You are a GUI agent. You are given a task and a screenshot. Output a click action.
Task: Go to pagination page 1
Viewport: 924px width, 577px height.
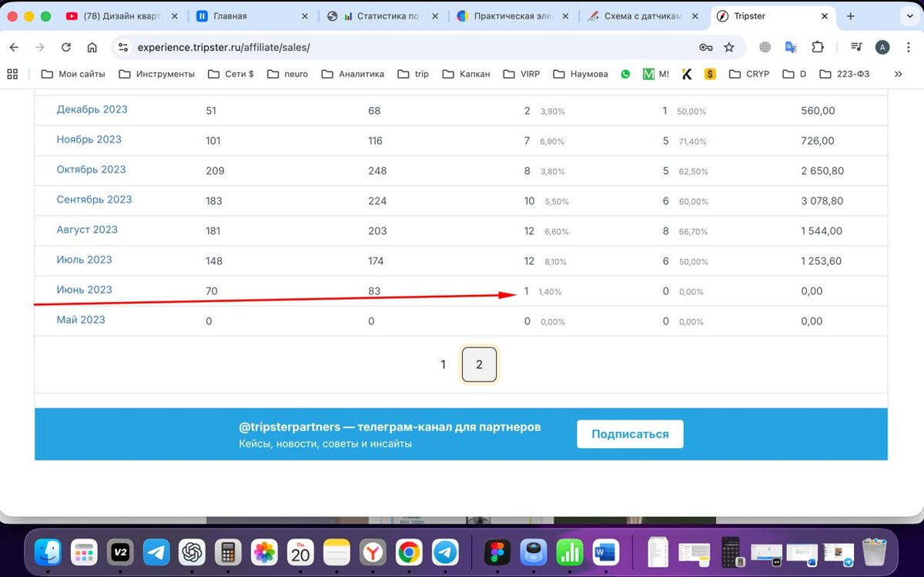pyautogui.click(x=443, y=364)
